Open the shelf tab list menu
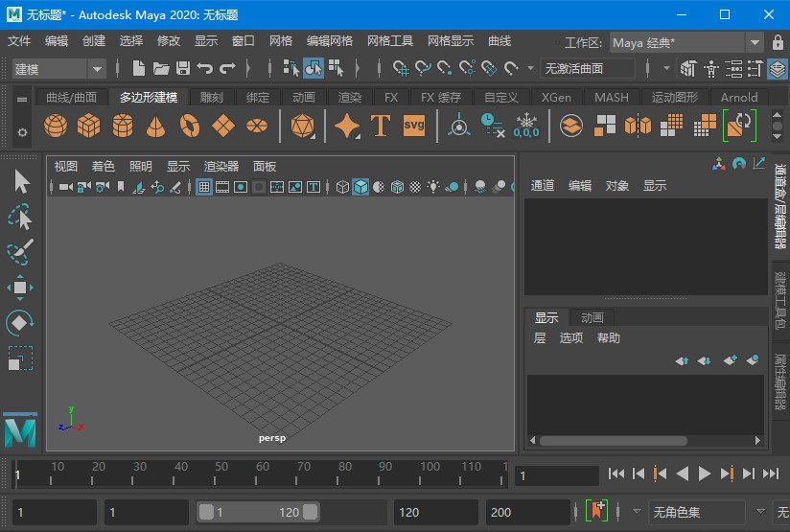790x532 pixels. tap(22, 100)
